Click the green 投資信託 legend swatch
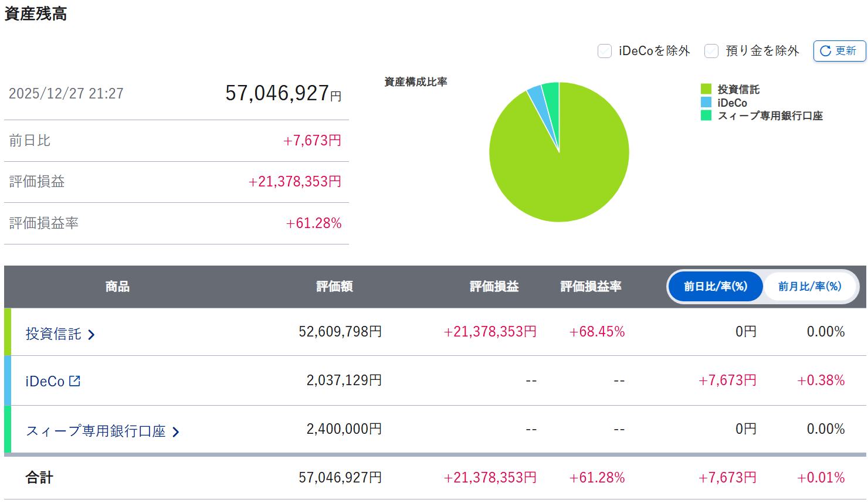This screenshot has height=503, width=868. click(x=706, y=89)
